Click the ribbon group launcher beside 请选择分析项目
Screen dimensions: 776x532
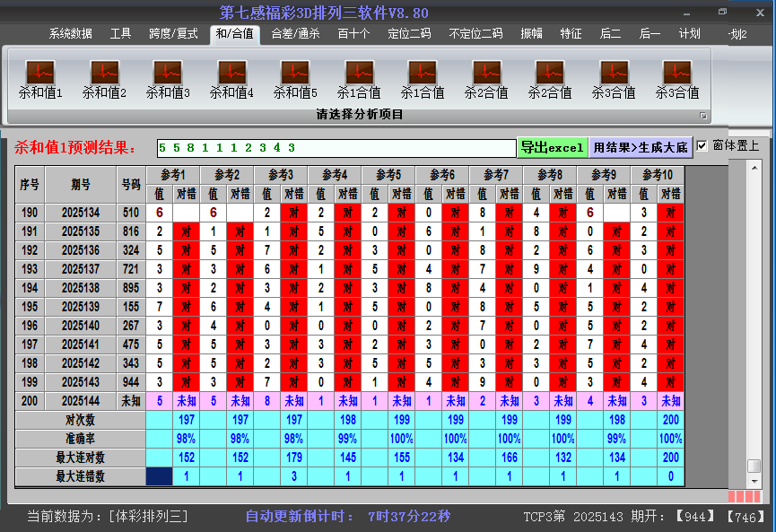pos(702,116)
